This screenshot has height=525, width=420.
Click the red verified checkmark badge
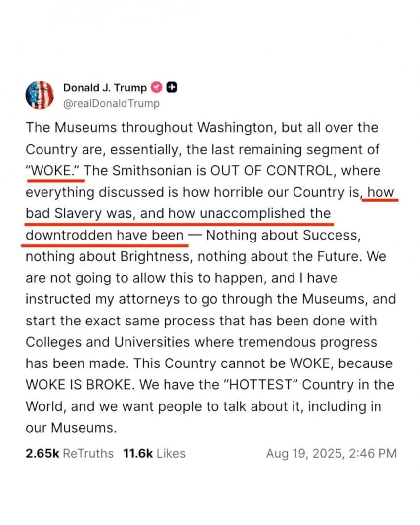(x=157, y=88)
